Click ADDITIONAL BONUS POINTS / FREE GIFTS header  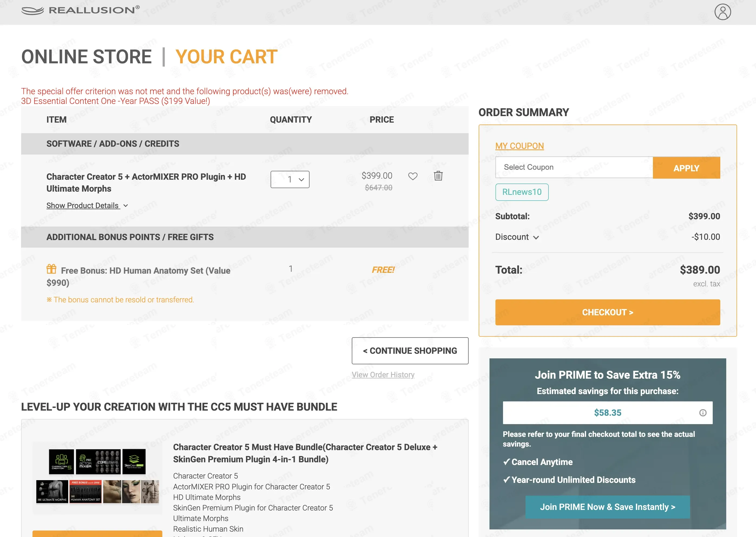tap(130, 237)
